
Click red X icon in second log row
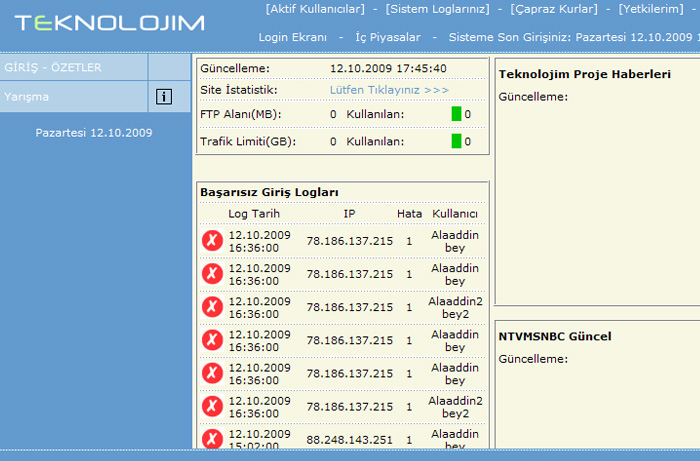pos(212,274)
